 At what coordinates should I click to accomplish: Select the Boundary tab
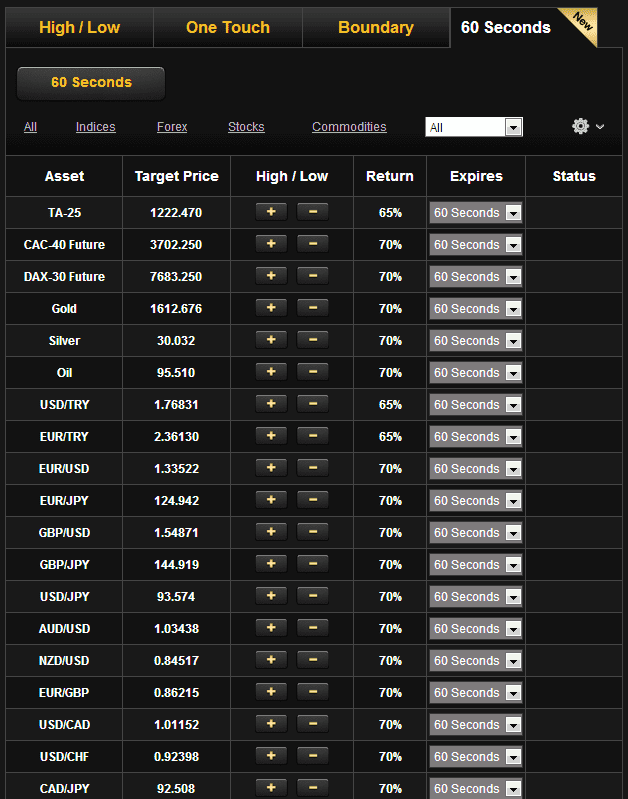click(x=376, y=28)
